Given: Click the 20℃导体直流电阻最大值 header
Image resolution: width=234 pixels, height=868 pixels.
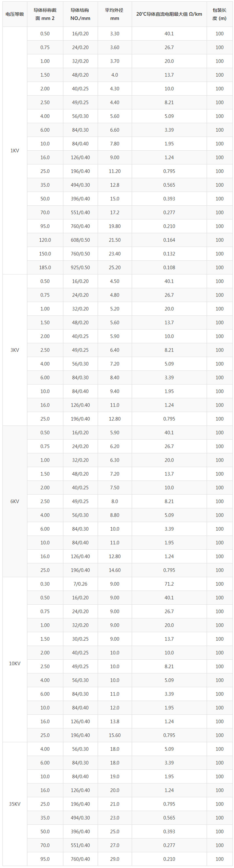Looking at the screenshot, I should (x=169, y=14).
